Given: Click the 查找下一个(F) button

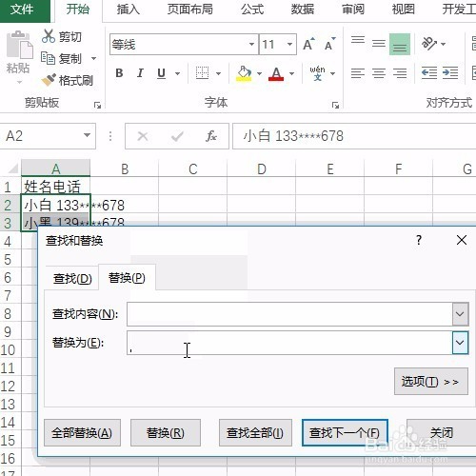Looking at the screenshot, I should (345, 433).
